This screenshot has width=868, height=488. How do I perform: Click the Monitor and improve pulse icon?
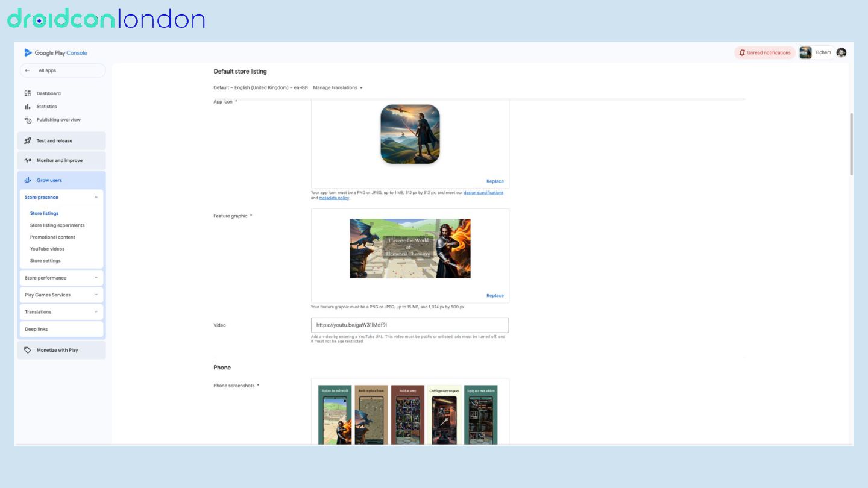(x=28, y=161)
